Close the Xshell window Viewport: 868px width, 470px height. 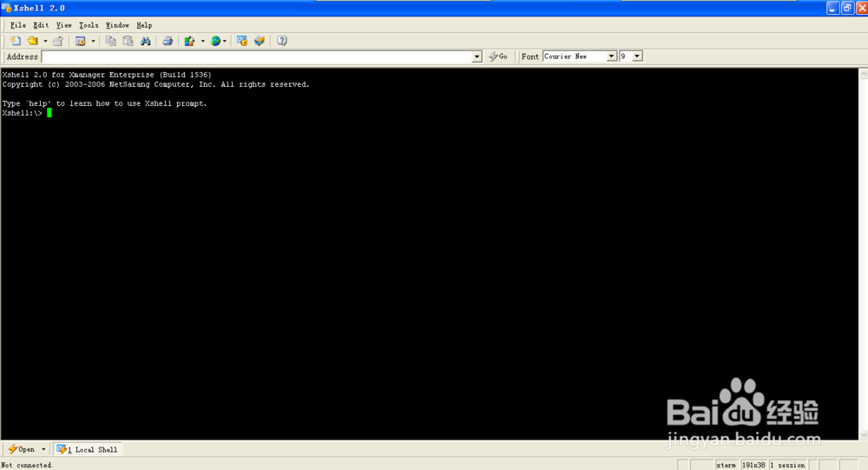862,8
